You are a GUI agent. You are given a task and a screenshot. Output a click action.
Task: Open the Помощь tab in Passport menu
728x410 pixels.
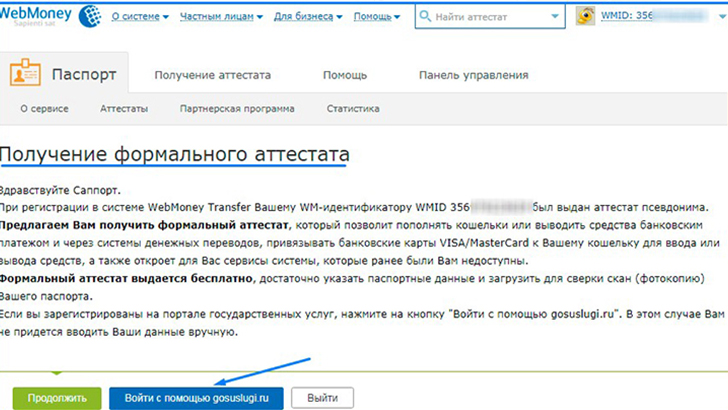click(x=344, y=75)
